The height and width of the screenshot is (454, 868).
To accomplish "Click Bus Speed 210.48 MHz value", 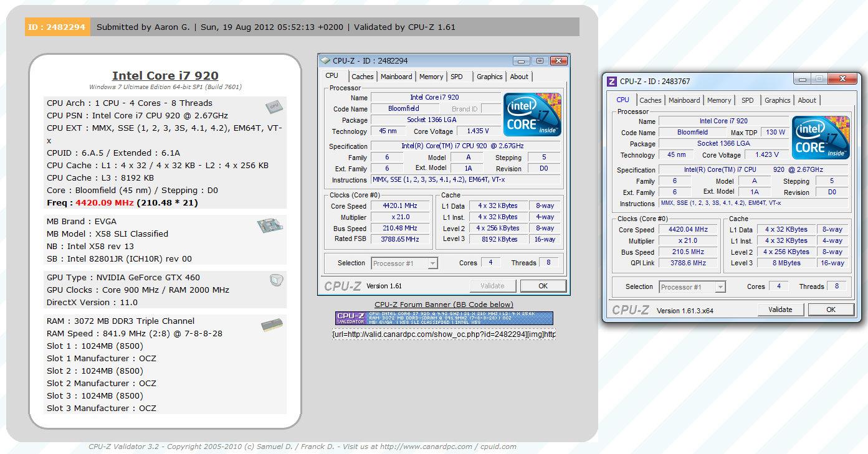I will point(400,229).
